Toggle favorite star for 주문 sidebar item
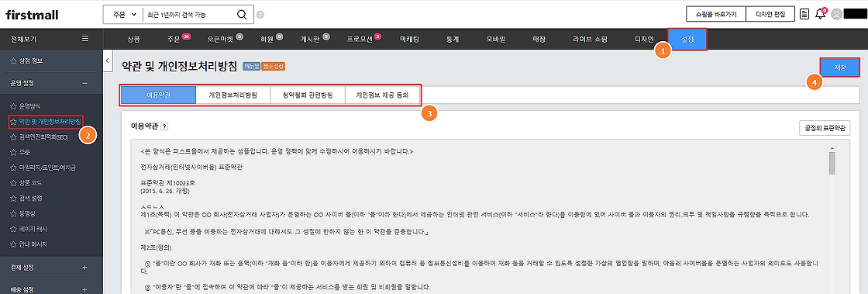868x294 pixels. [13, 152]
